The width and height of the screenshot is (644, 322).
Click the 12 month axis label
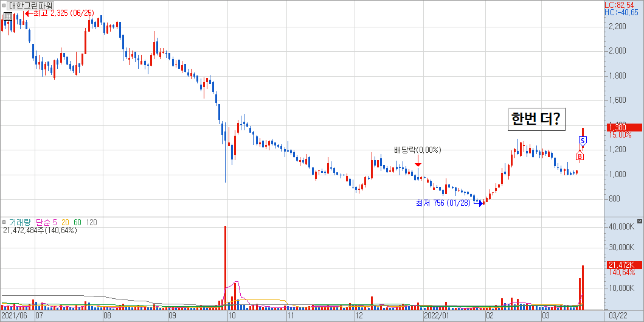pyautogui.click(x=359, y=316)
